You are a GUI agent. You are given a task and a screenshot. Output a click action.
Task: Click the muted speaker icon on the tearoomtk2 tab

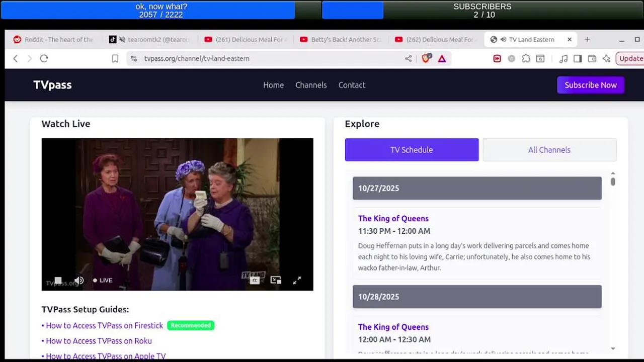pyautogui.click(x=122, y=39)
